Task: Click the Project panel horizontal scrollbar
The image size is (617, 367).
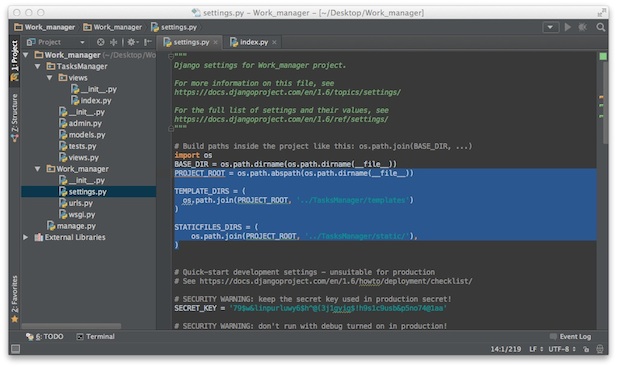Action: click(71, 326)
